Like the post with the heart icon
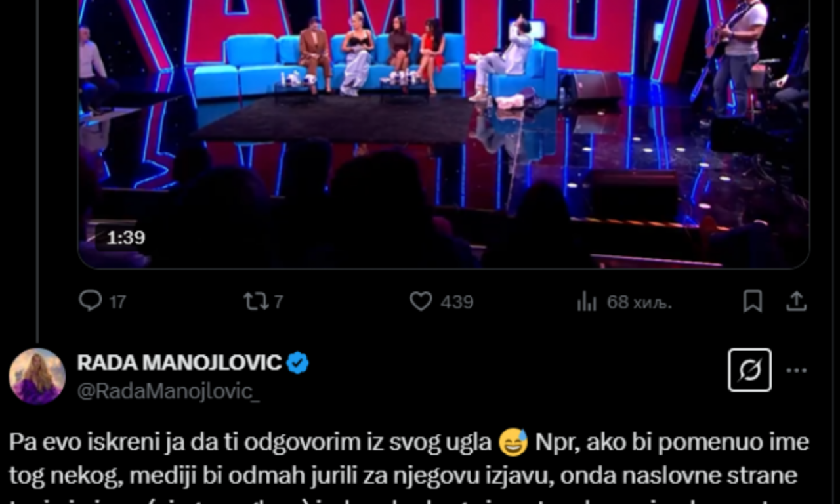 point(421,301)
